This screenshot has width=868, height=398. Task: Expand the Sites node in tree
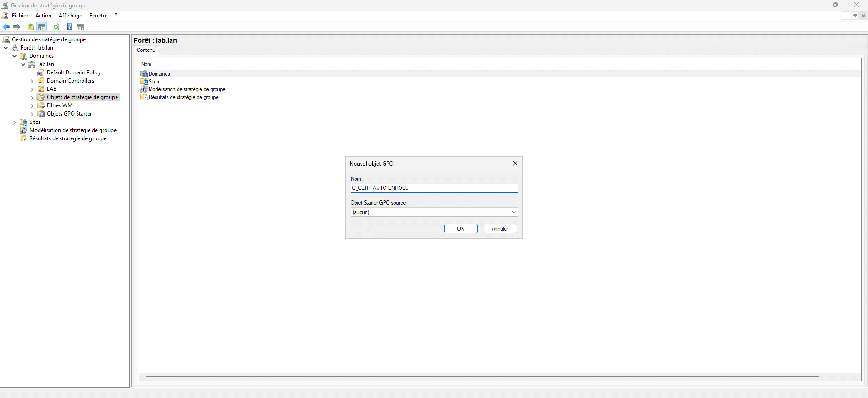[x=14, y=122]
